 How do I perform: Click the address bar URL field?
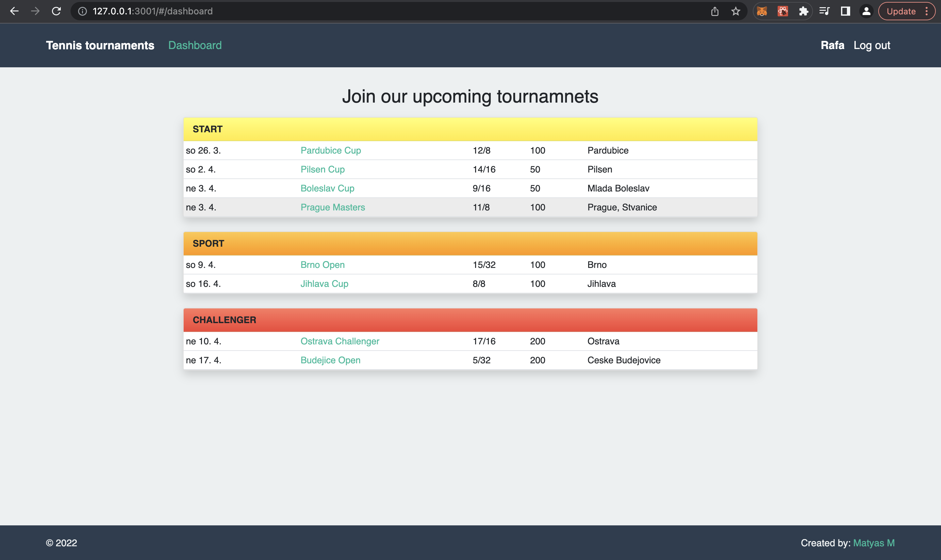(339, 11)
